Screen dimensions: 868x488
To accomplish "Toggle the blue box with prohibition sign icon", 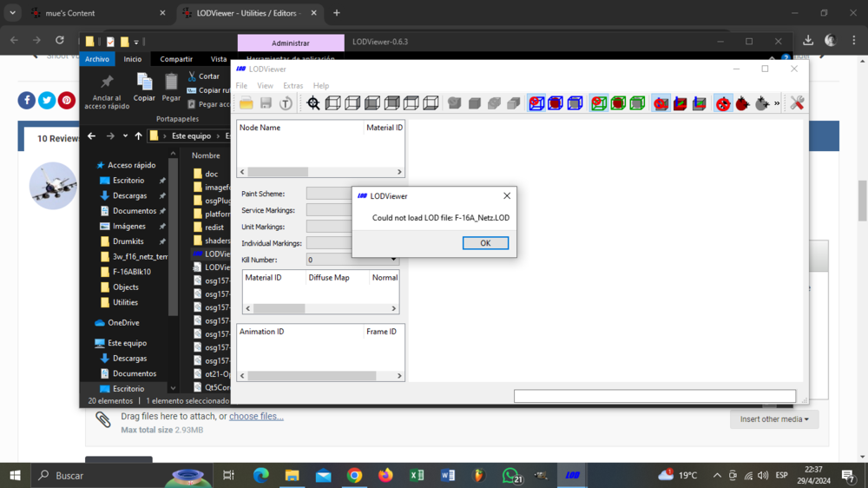I will point(536,103).
